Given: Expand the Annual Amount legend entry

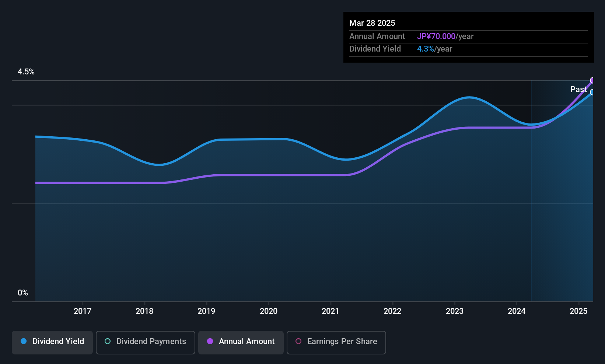Looking at the screenshot, I should click(x=241, y=342).
